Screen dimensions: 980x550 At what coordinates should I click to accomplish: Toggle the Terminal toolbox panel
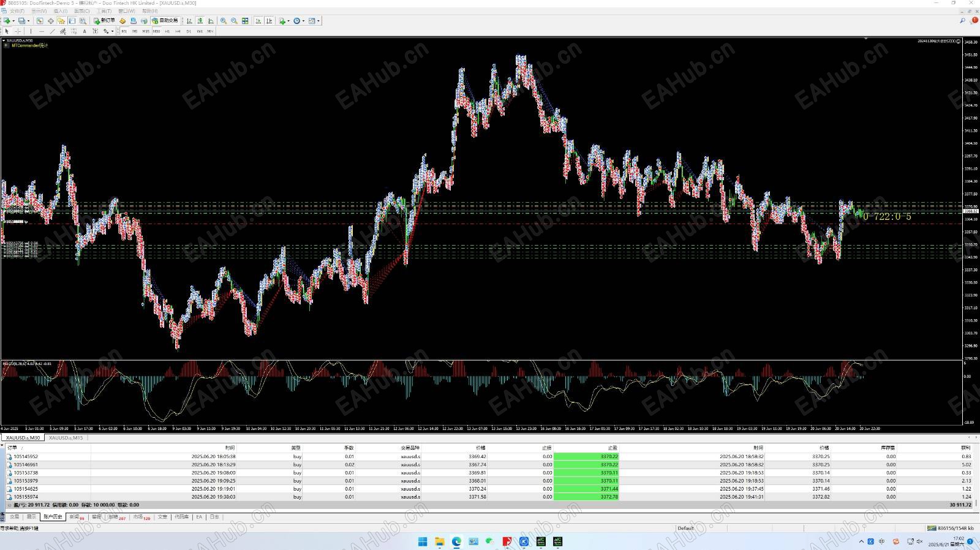tap(72, 21)
